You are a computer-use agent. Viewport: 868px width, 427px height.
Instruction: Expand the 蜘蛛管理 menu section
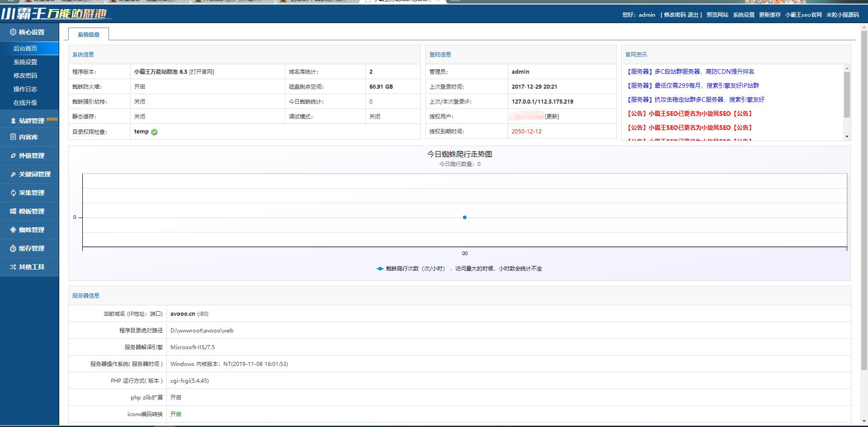tap(29, 230)
